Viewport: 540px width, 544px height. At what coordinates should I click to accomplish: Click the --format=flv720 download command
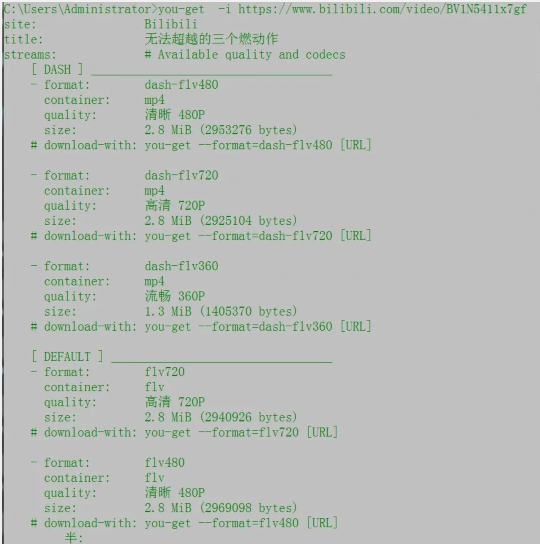241,432
